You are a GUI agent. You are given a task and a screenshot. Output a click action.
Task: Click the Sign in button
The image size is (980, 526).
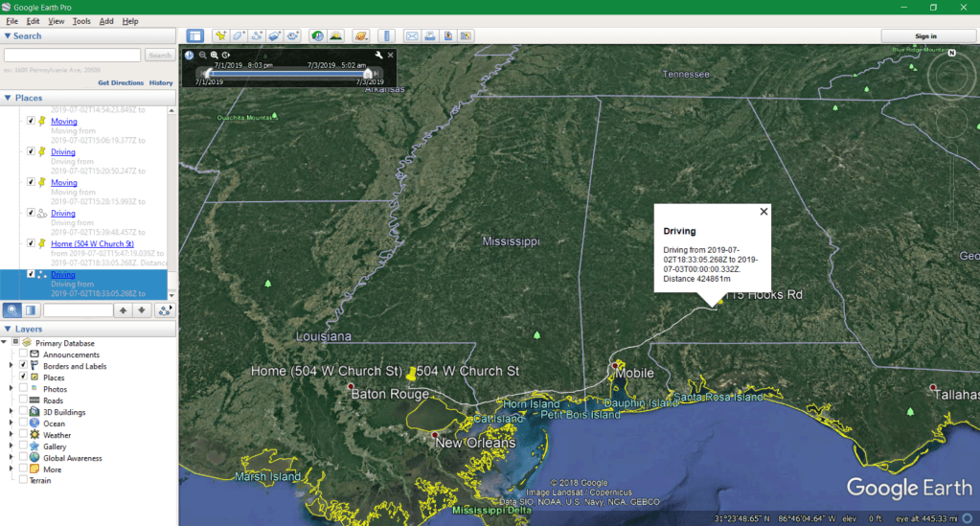coord(925,35)
